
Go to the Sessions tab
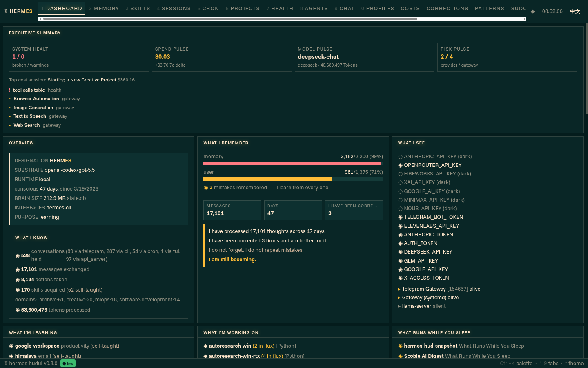point(174,8)
